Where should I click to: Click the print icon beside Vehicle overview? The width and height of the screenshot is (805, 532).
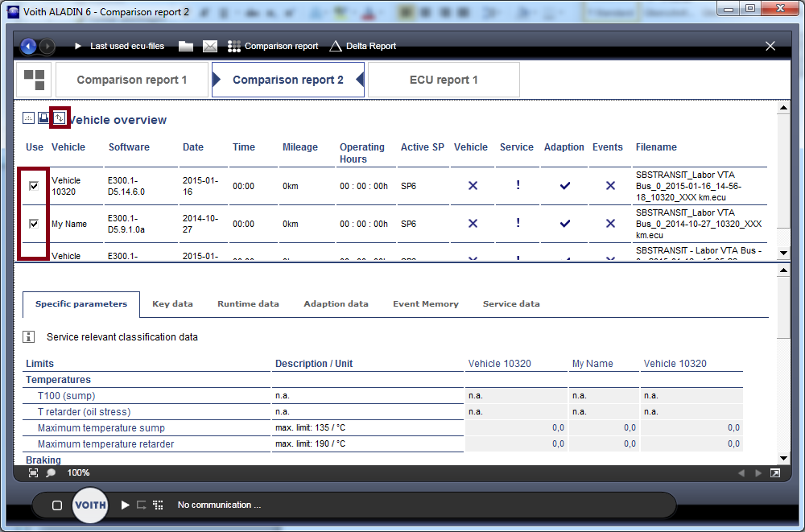click(43, 118)
